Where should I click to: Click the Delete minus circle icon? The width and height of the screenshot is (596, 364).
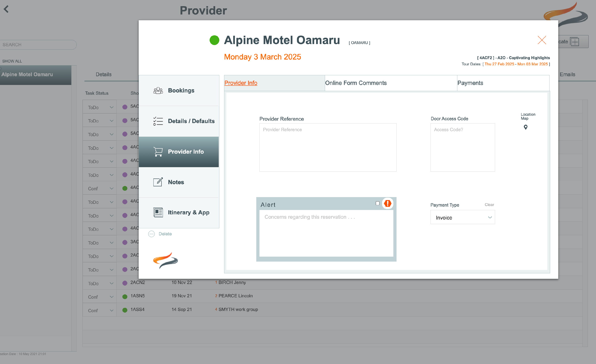click(x=151, y=234)
